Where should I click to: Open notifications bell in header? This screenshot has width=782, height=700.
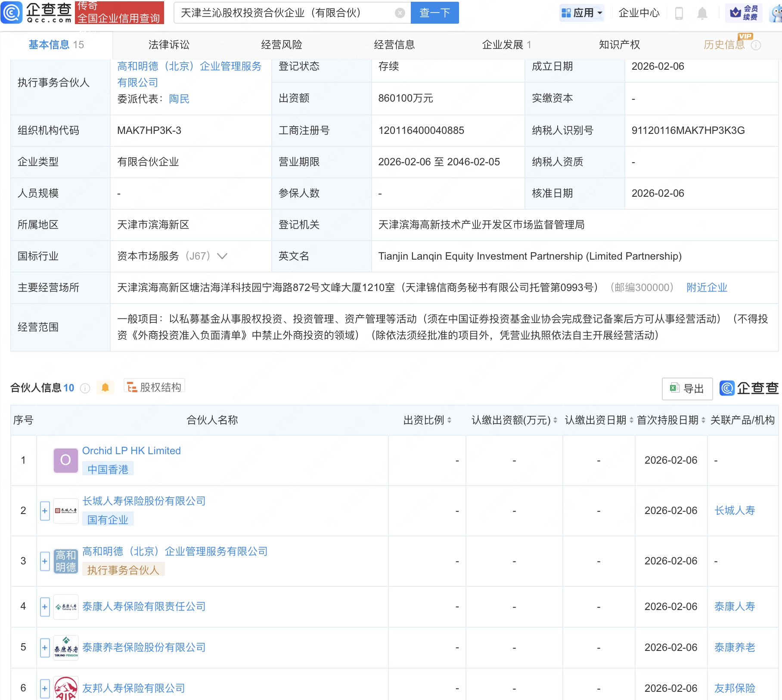702,13
